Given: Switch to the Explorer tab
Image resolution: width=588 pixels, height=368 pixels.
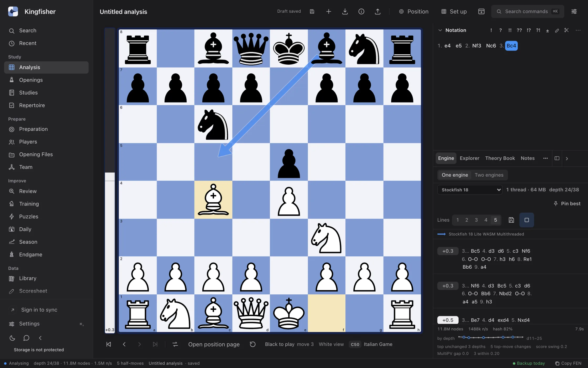Looking at the screenshot, I should click(469, 158).
